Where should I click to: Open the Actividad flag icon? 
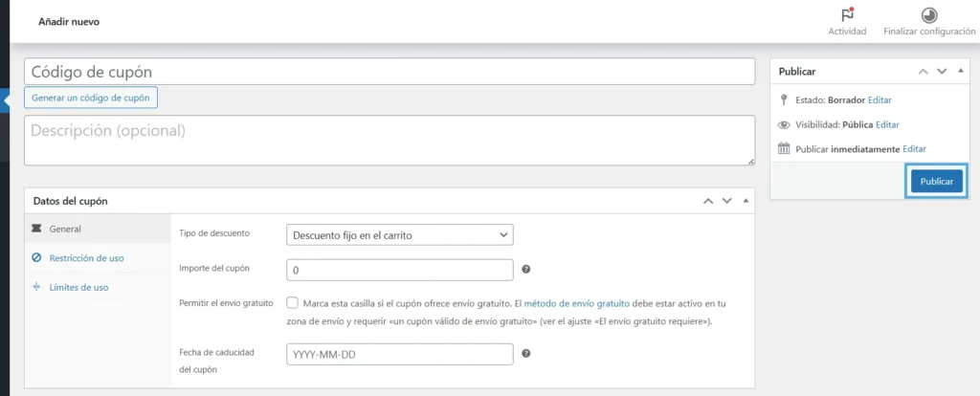coord(847,15)
